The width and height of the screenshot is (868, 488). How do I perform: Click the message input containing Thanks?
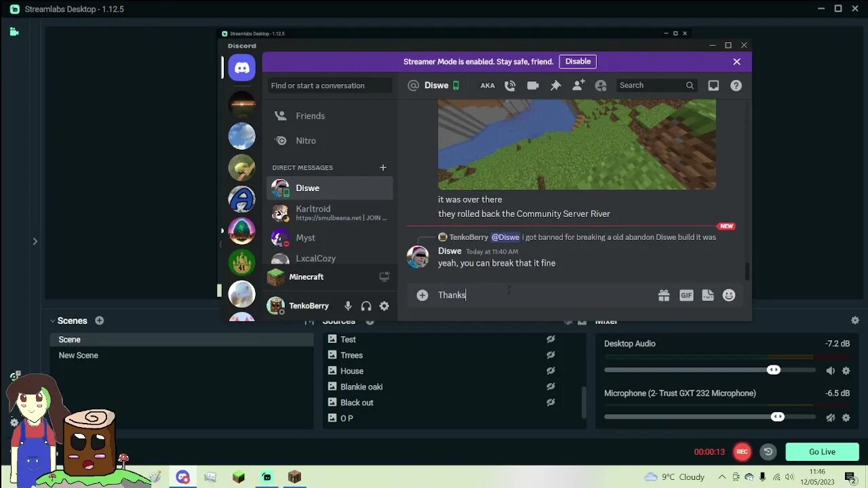[542, 295]
